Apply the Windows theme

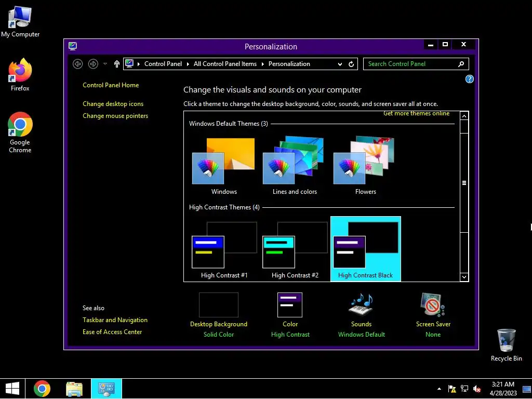point(223,166)
